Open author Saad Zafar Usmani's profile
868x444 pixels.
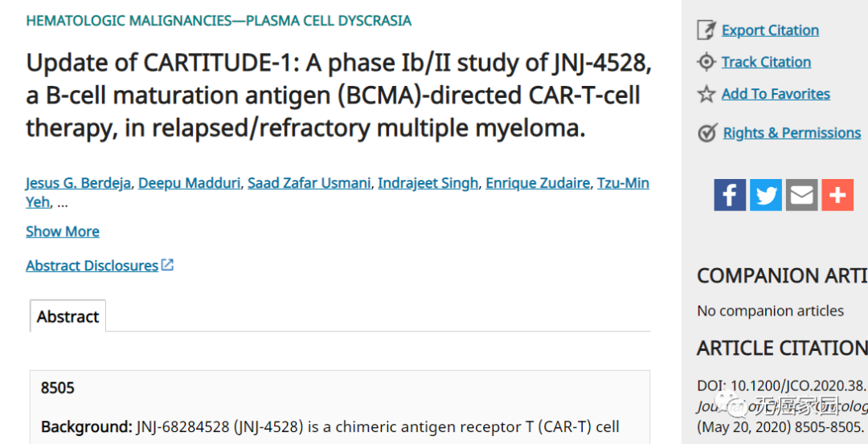pos(309,183)
